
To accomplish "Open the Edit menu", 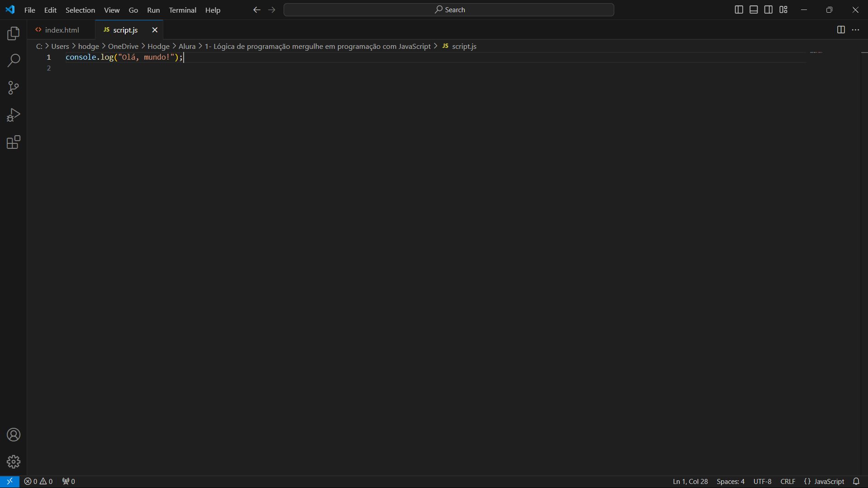I will pos(50,10).
